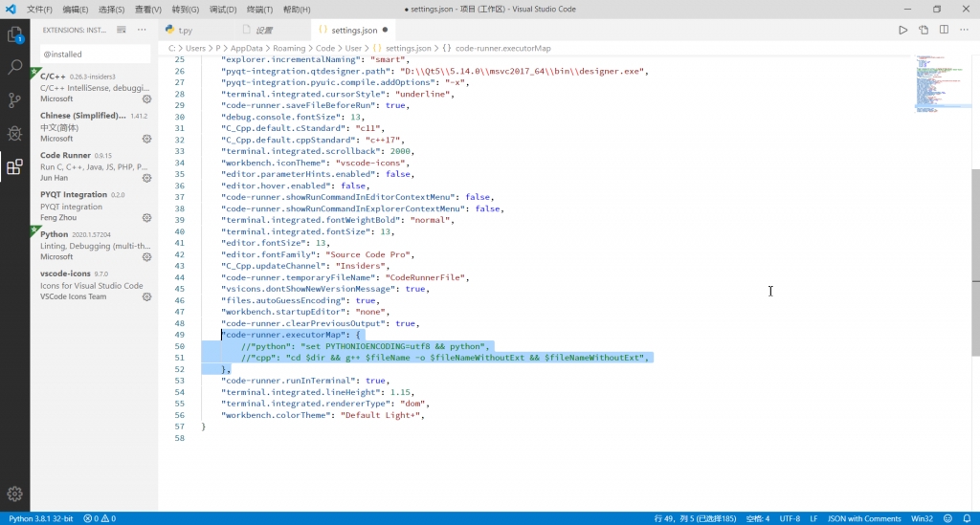The width and height of the screenshot is (980, 525).
Task: Click the @installed extension search field
Action: pos(94,55)
